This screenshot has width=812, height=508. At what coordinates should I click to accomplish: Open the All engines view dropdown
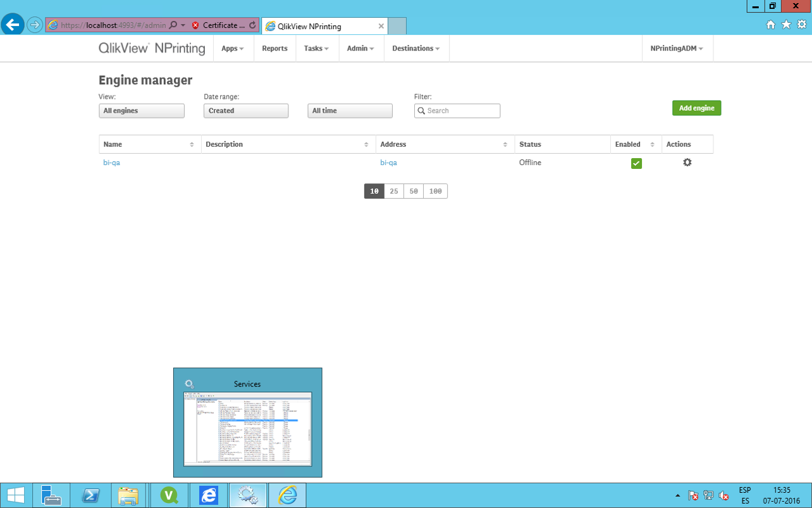[142, 111]
